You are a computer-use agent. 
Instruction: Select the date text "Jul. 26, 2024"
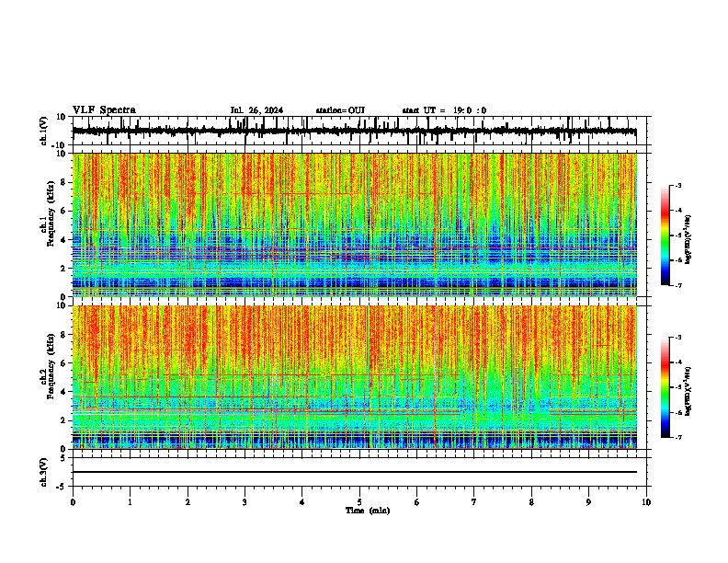pyautogui.click(x=256, y=110)
